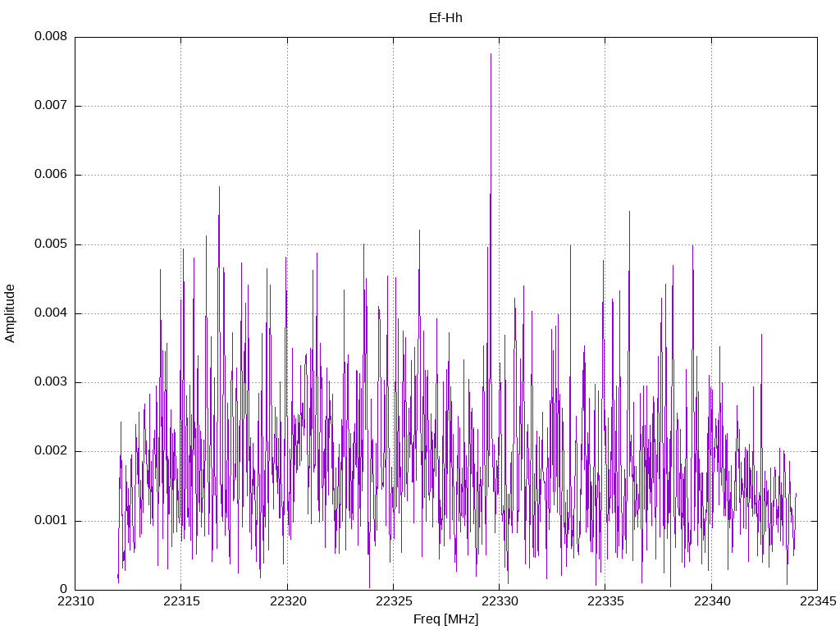Click the y-axis value 0.003
Viewport: 840px width, 630px height.
pos(51,382)
